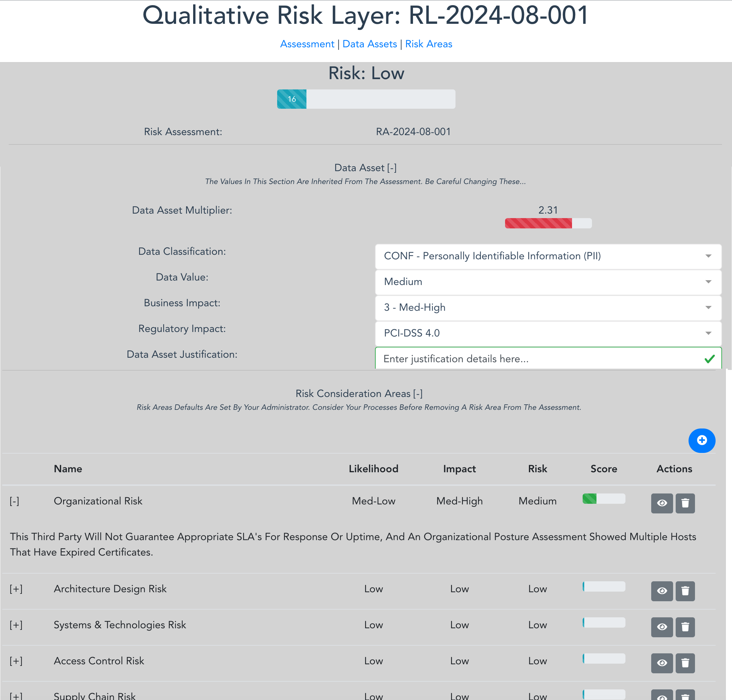Delete the Access Control Risk row
The image size is (732, 700).
point(685,663)
